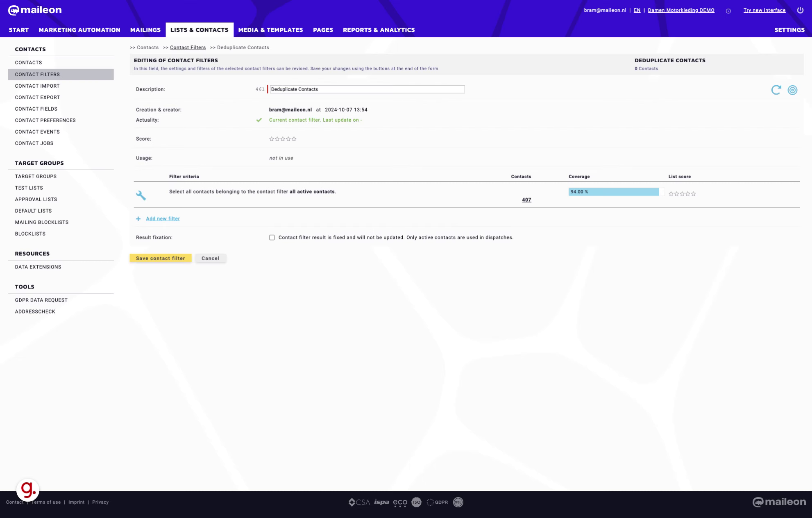Open the START tab
The height and width of the screenshot is (518, 812).
pos(19,30)
